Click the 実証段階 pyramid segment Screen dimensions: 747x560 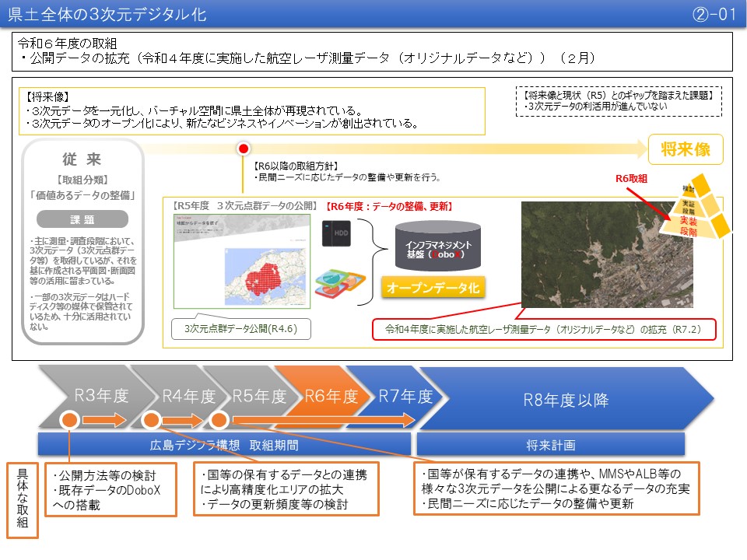click(x=688, y=208)
